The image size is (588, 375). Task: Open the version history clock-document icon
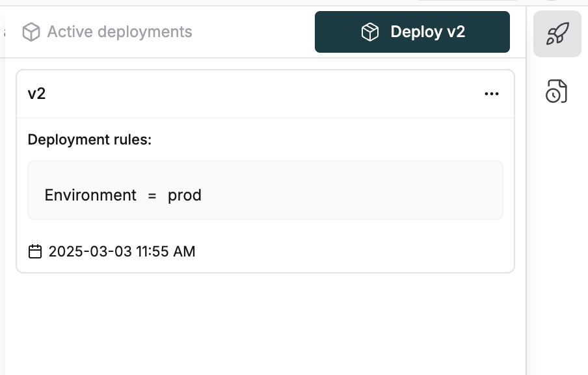click(x=557, y=91)
